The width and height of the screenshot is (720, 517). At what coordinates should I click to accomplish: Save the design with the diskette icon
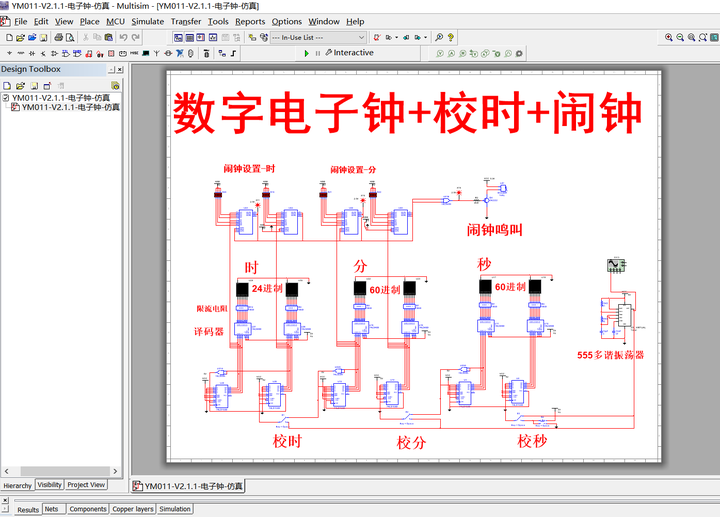(x=43, y=38)
